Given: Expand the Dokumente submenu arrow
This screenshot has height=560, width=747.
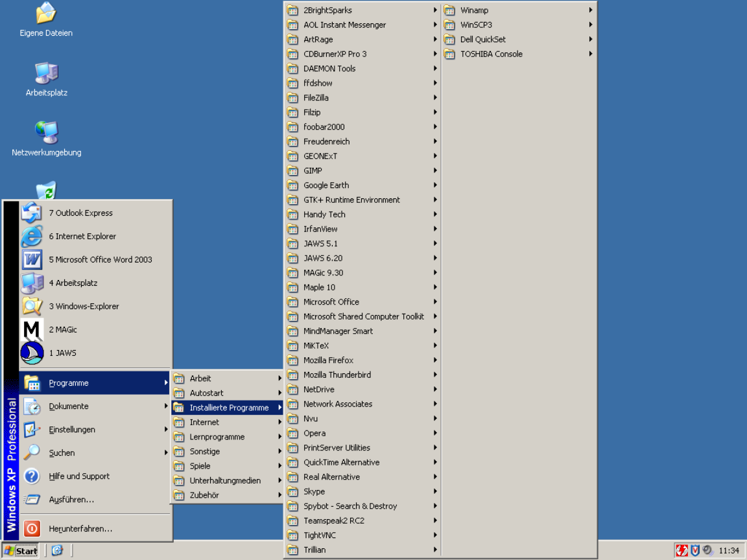Looking at the screenshot, I should pos(166,406).
